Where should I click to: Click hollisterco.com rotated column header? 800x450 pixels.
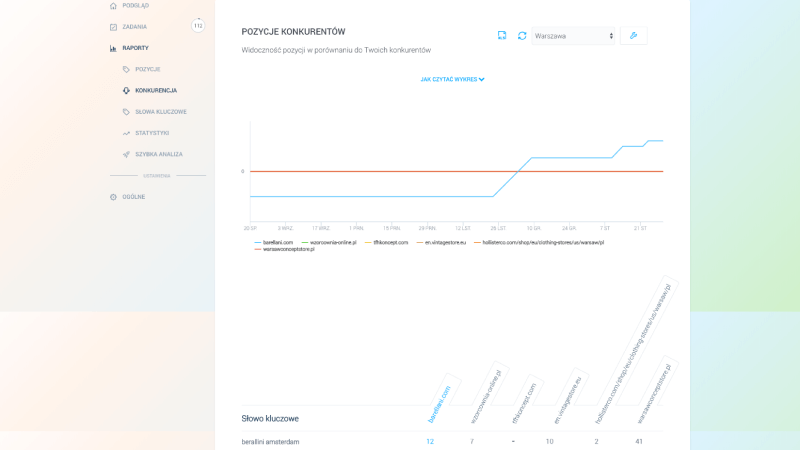[633, 354]
